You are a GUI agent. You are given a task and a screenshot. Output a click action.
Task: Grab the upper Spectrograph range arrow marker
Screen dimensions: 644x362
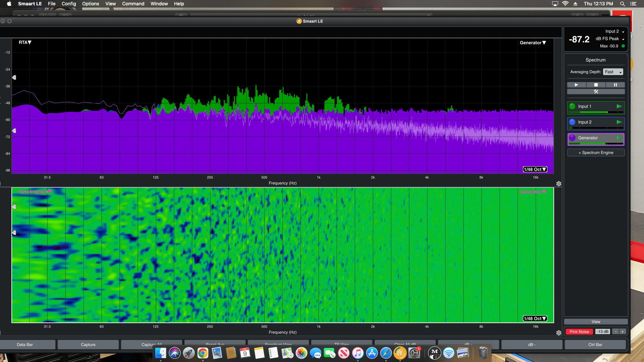(14, 207)
